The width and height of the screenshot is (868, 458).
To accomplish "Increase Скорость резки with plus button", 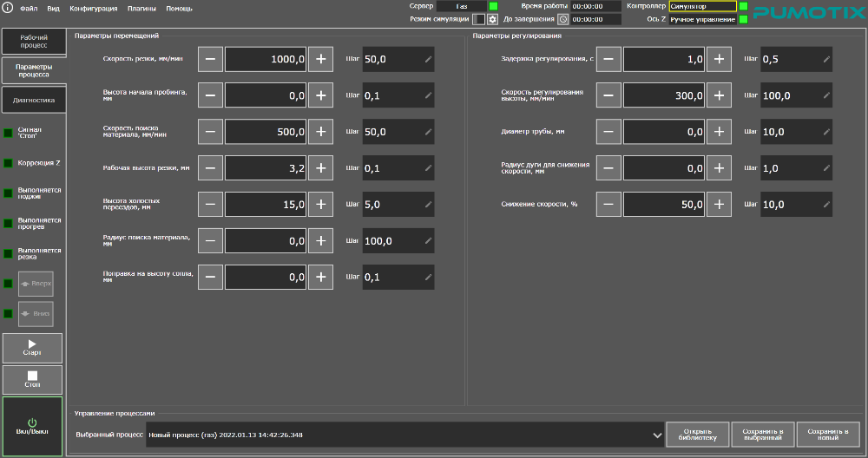I will [320, 59].
